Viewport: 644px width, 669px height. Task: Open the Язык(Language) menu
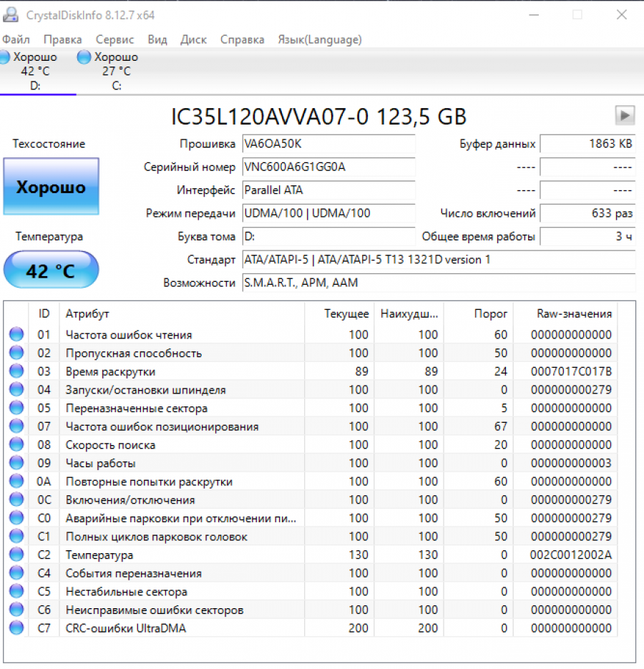coord(319,39)
